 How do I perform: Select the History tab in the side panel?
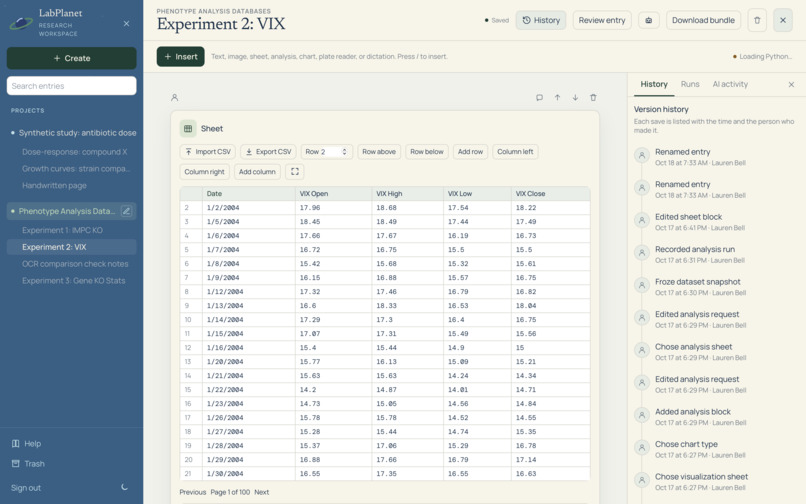[x=654, y=84]
